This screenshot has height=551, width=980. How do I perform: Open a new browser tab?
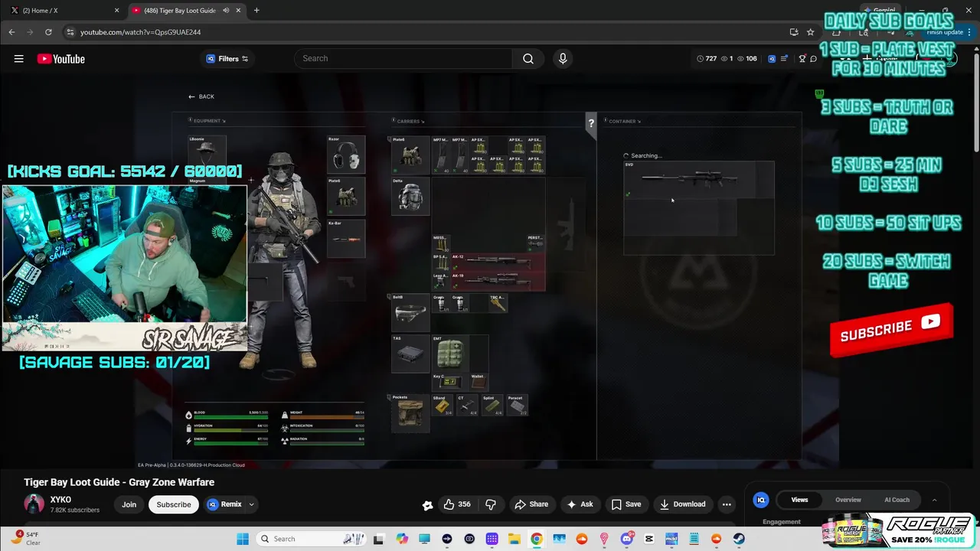click(256, 10)
